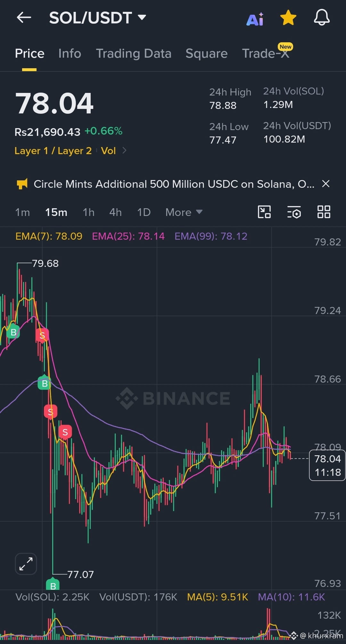Select the +0.66% change value
This screenshot has height=644, width=346.
(103, 131)
